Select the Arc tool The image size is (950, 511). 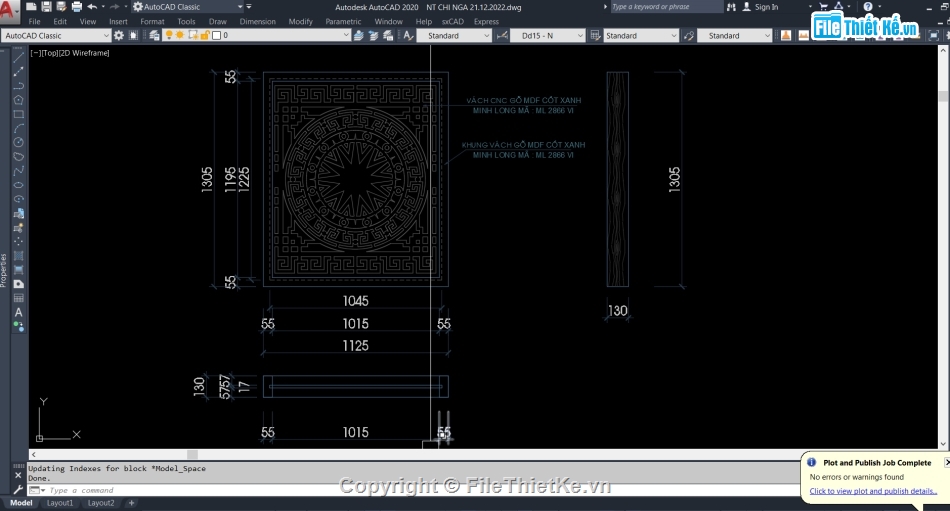tap(19, 128)
